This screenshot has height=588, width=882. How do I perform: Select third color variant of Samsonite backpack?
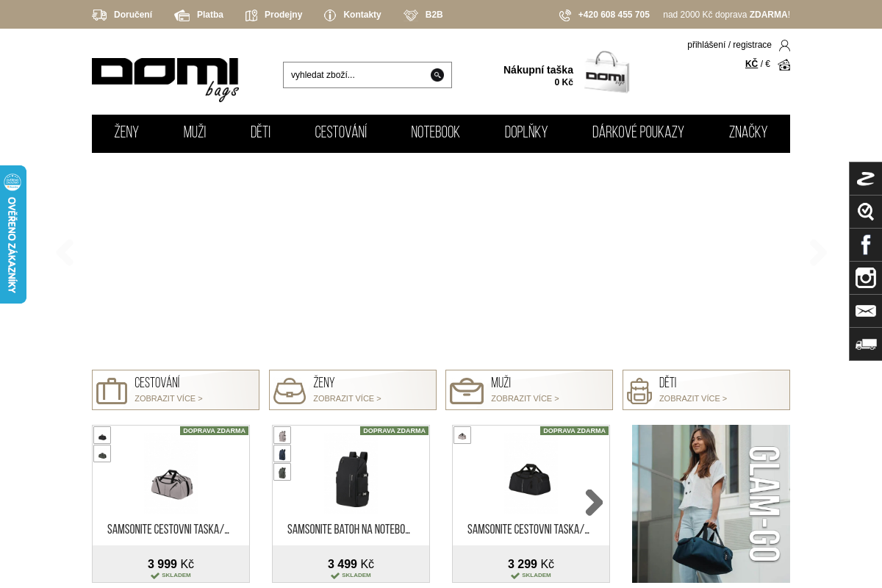point(282,472)
